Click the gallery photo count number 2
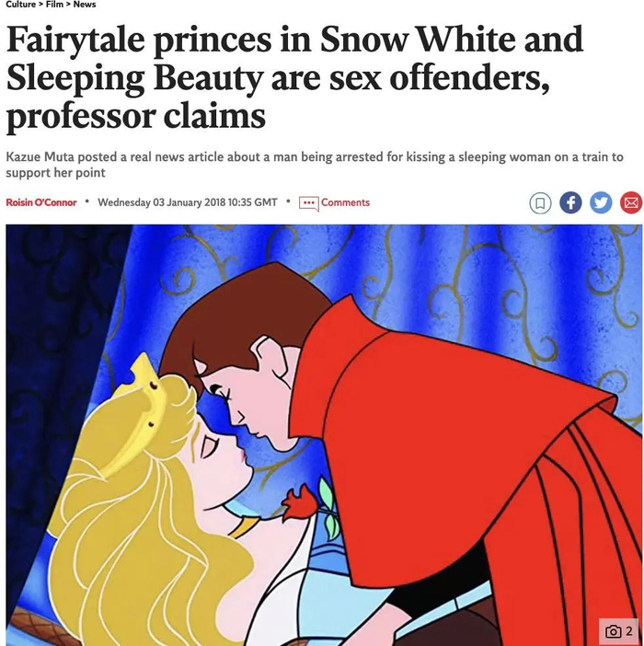Image resolution: width=644 pixels, height=646 pixels. coord(628,631)
